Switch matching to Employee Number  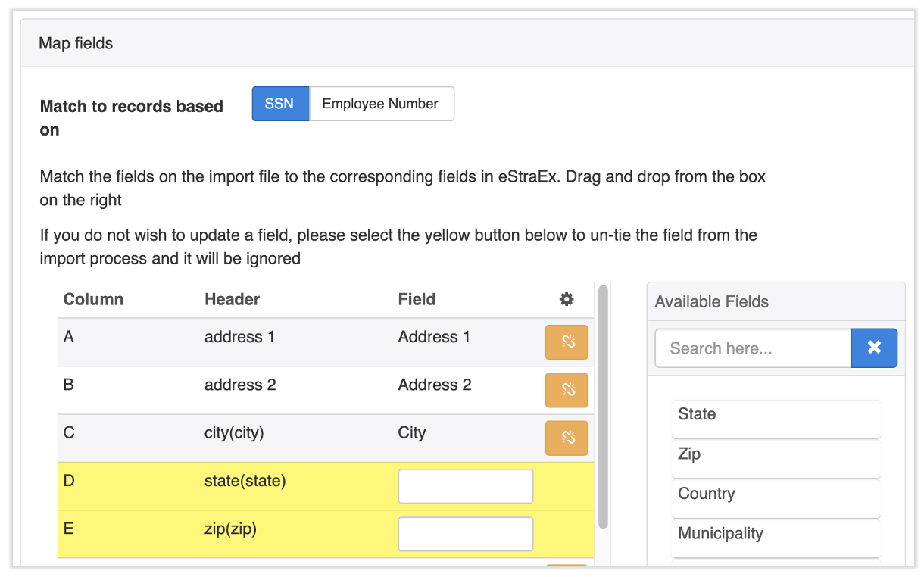coord(380,104)
